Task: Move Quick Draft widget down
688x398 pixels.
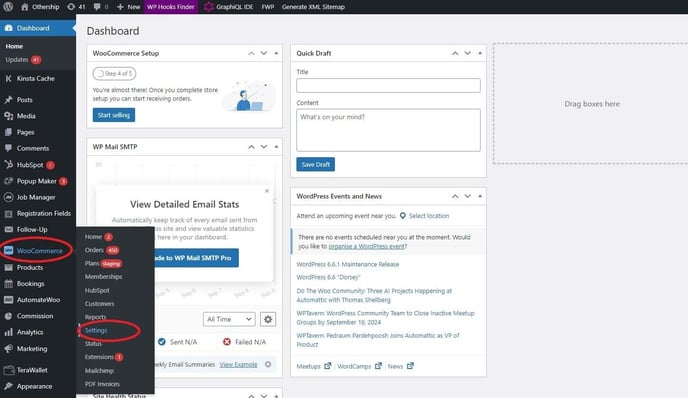Action: pos(468,53)
